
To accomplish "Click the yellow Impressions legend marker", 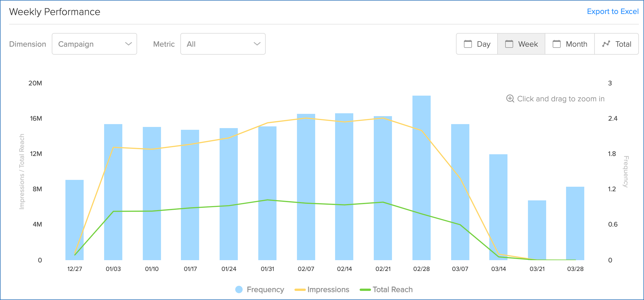I will (x=300, y=289).
